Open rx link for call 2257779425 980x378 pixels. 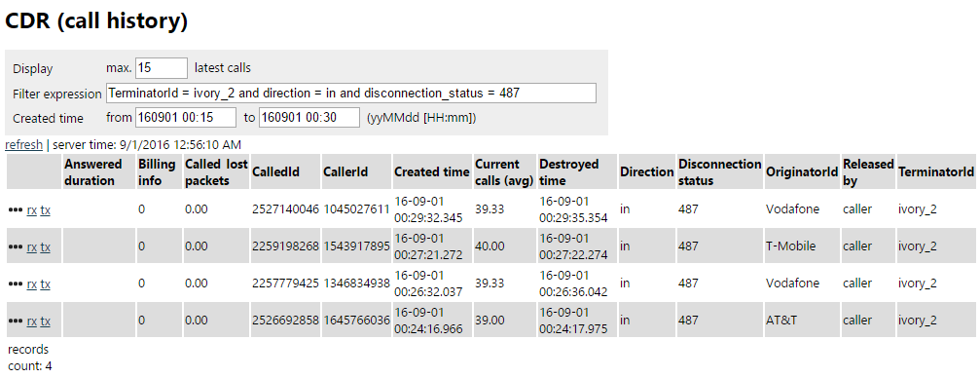(x=32, y=284)
